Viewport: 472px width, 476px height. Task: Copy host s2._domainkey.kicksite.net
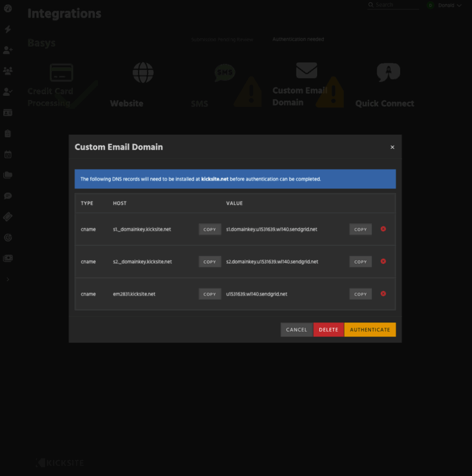(x=210, y=262)
